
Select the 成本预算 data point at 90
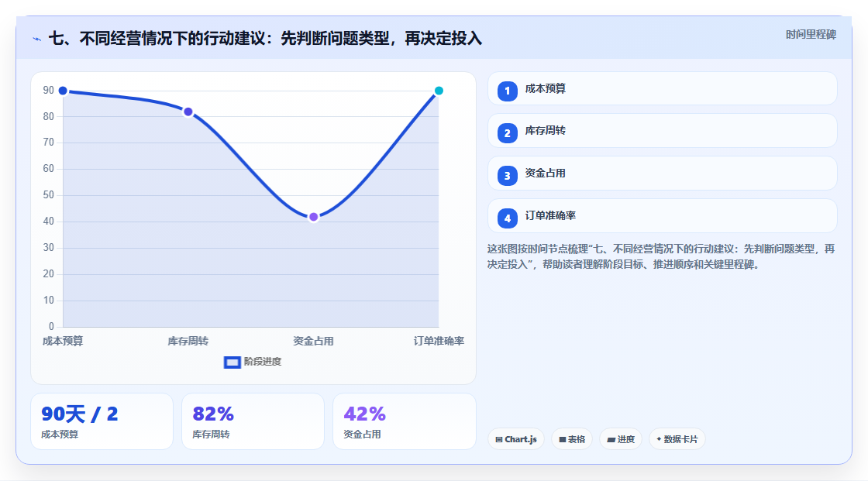63,91
